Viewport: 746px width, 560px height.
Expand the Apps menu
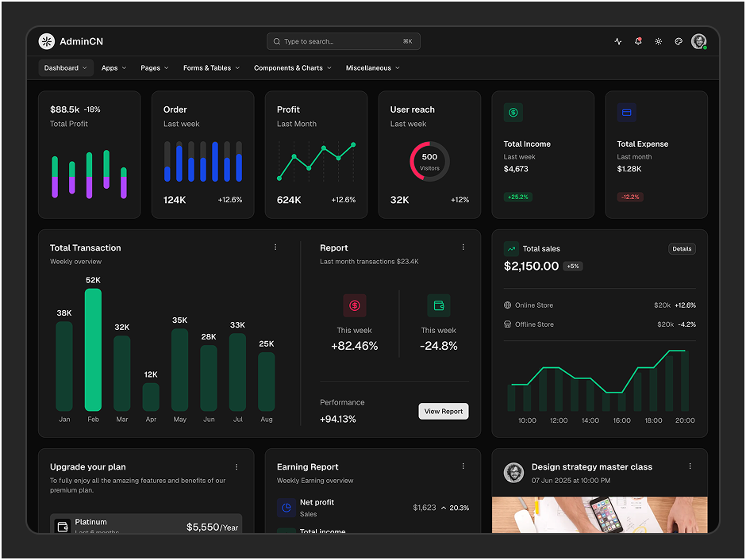[x=113, y=68]
